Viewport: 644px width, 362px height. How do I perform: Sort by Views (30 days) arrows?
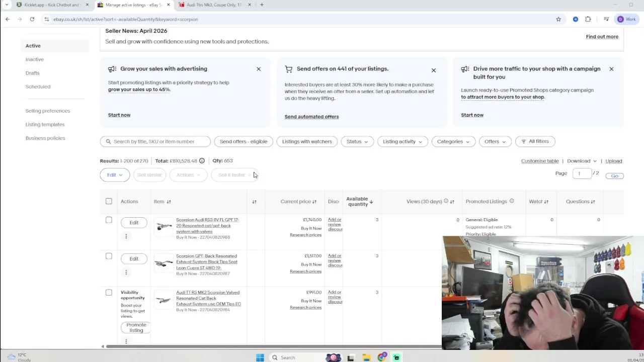[452, 202]
